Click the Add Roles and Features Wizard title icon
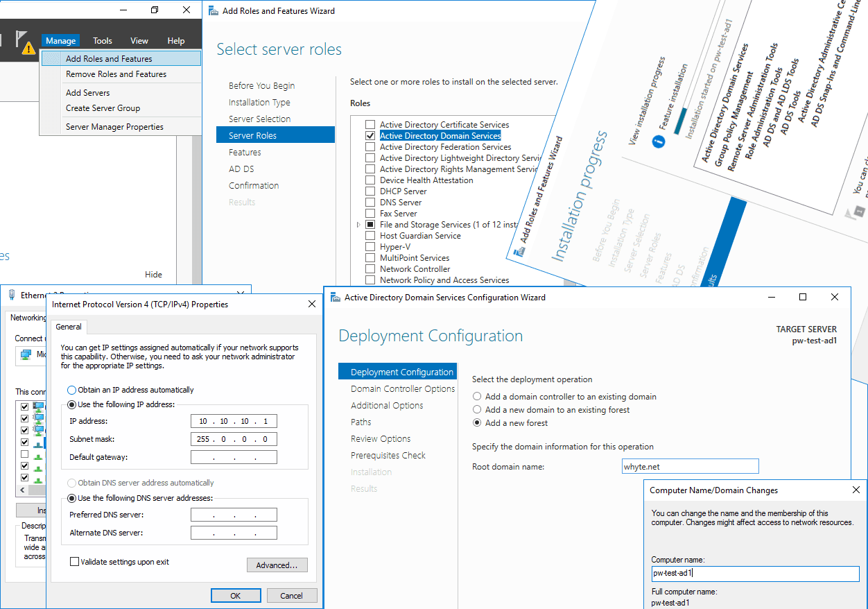 click(x=212, y=10)
